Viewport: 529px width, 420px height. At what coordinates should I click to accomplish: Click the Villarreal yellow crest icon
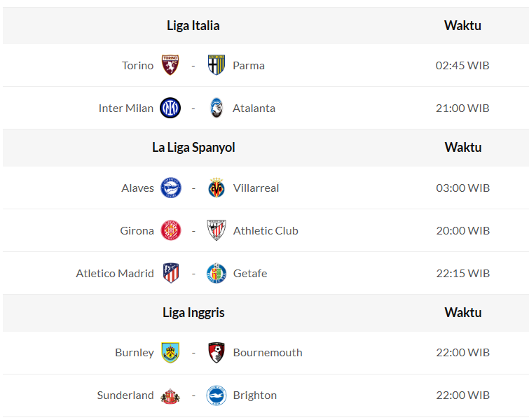217,188
